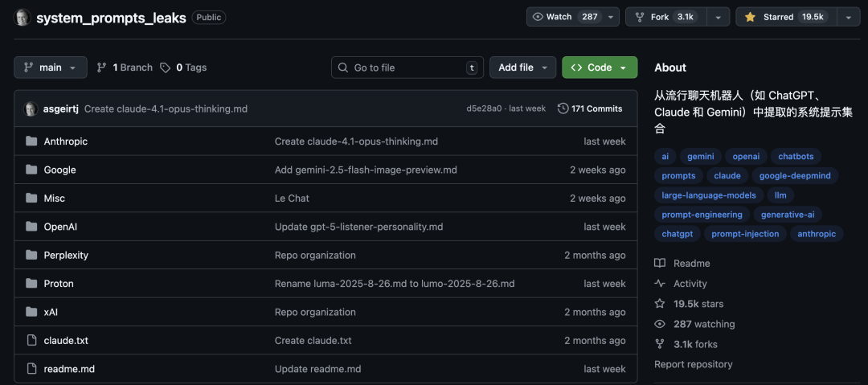Click the readme.md file icon
This screenshot has width=868, height=385.
point(31,368)
